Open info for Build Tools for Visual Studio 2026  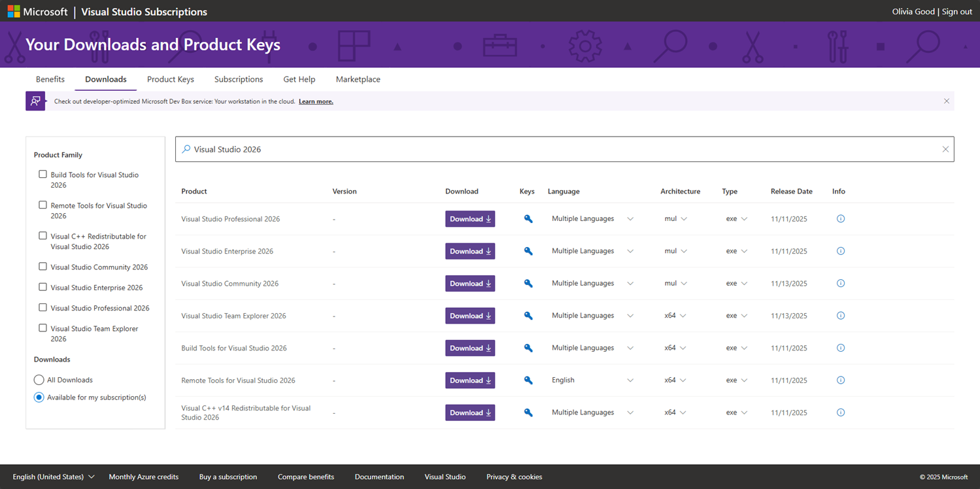point(840,348)
